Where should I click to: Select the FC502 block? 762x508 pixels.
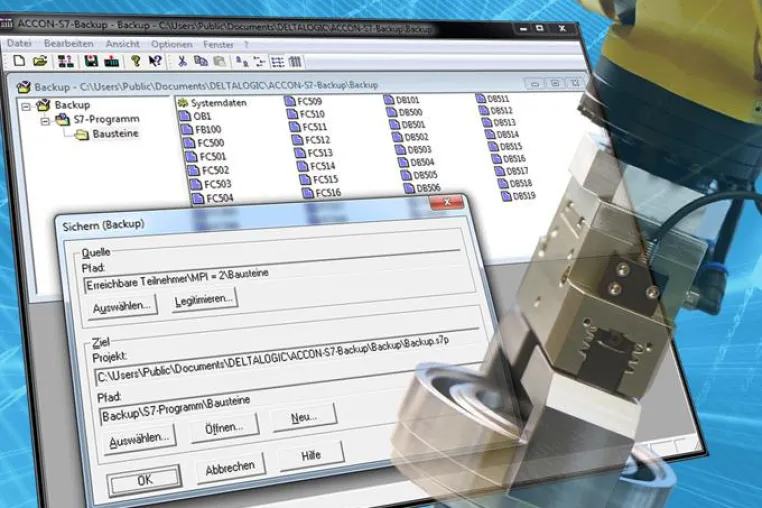coord(208,170)
